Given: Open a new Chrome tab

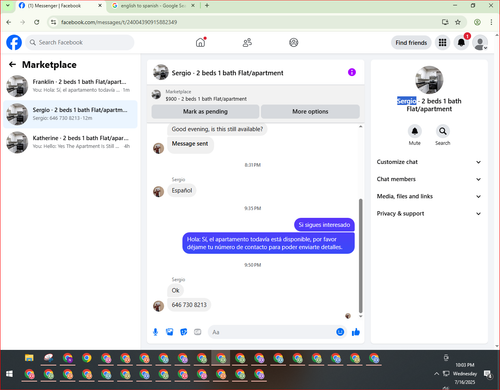Looking at the screenshot, I should (207, 6).
